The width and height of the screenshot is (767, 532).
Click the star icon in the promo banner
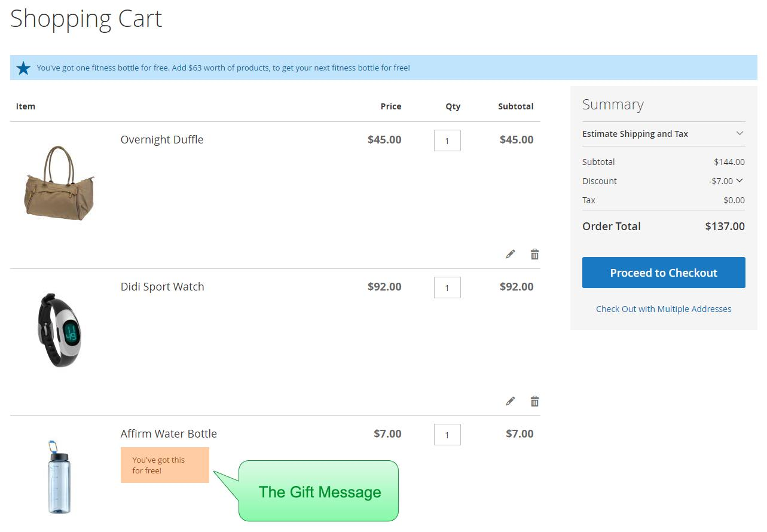(23, 68)
